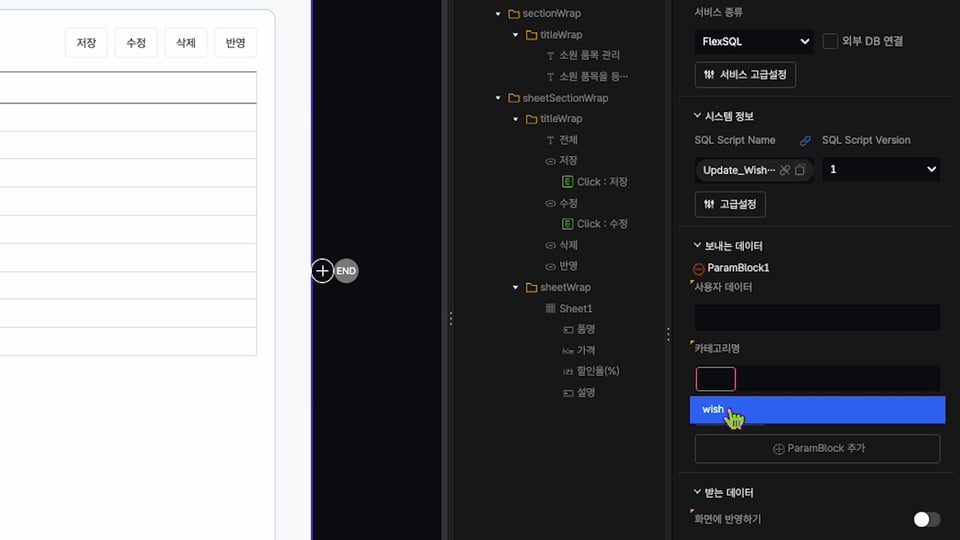The image size is (960, 540).
Task: Unlink the Update_Wish script via chain icon
Action: (785, 170)
